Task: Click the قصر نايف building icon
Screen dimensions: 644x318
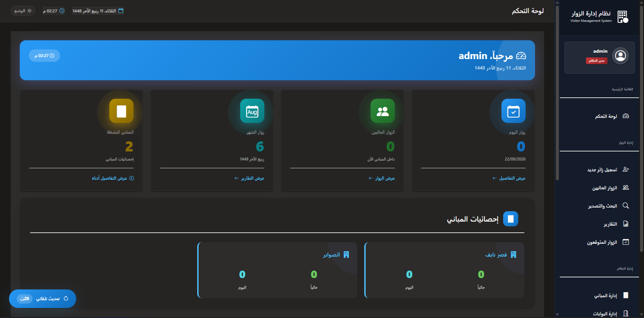Action: [513, 255]
